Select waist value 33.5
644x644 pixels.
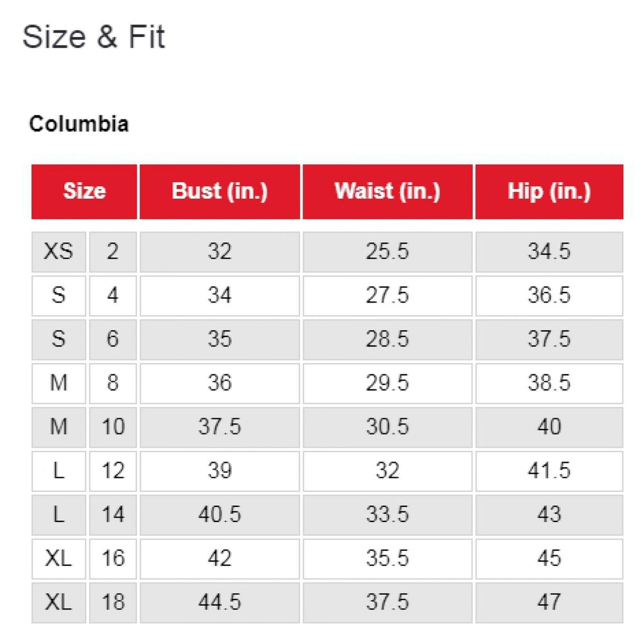tap(387, 514)
